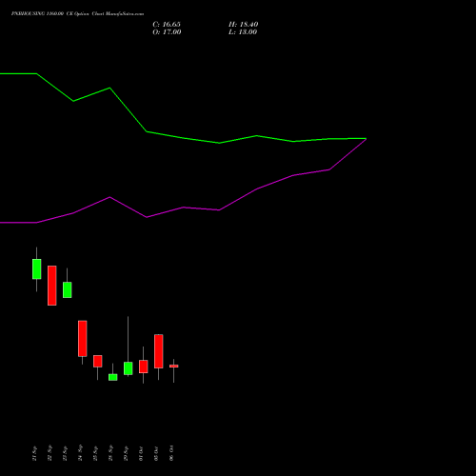Click the 28 Sep date label
The height and width of the screenshot is (476, 476).
pyautogui.click(x=110, y=453)
